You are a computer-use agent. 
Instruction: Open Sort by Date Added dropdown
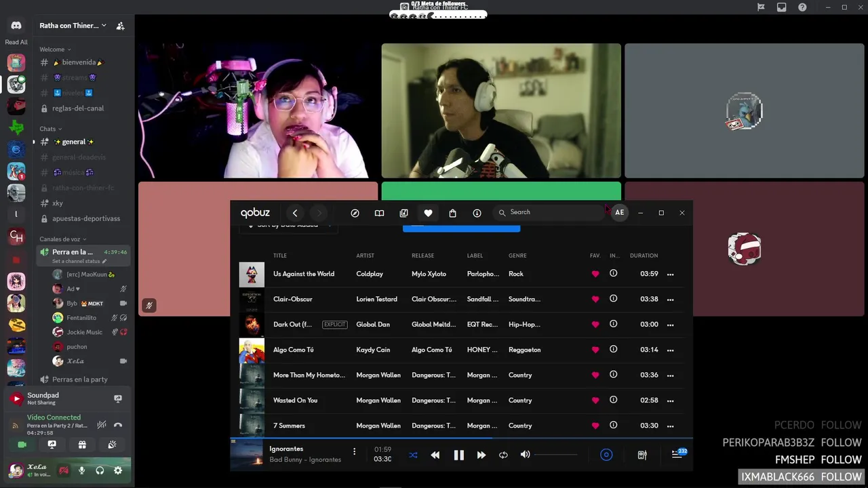[288, 226]
